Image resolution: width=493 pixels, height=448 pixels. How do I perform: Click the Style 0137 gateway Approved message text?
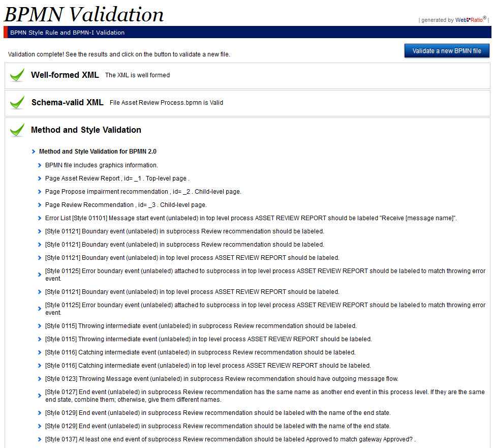pyautogui.click(x=230, y=439)
